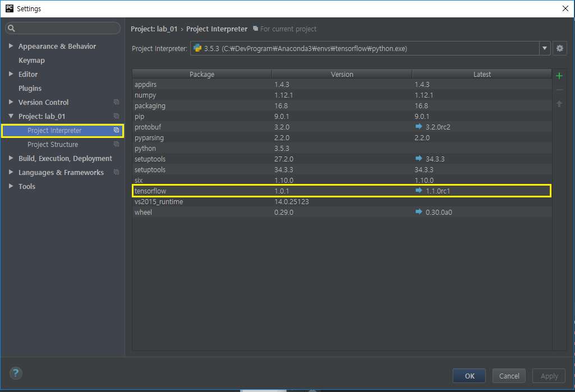The image size is (575, 392).
Task: Open Plugins settings page
Action: click(x=30, y=88)
